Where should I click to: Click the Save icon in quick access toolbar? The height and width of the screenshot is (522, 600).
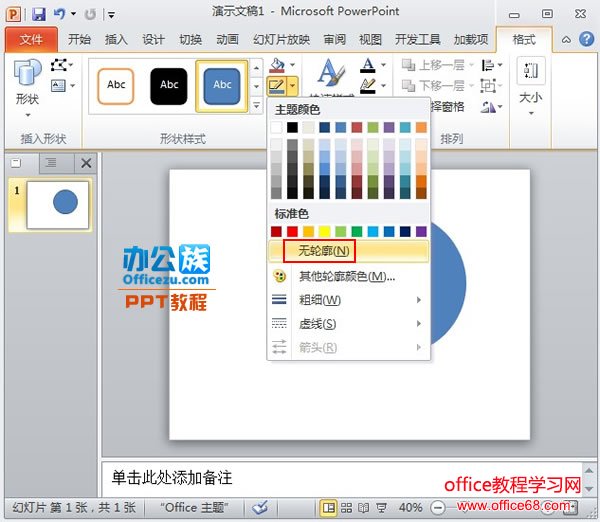[39, 15]
